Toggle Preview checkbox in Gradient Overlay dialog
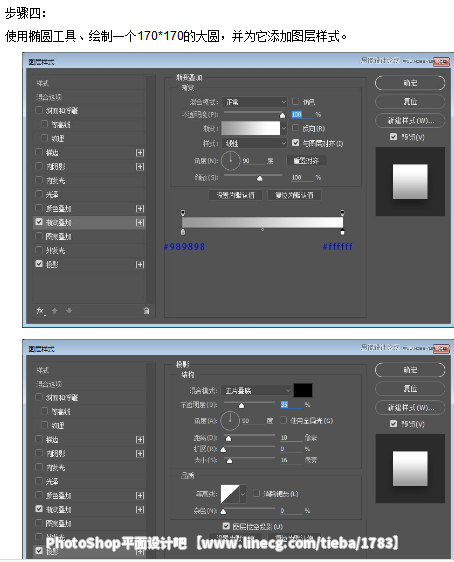 coord(393,137)
